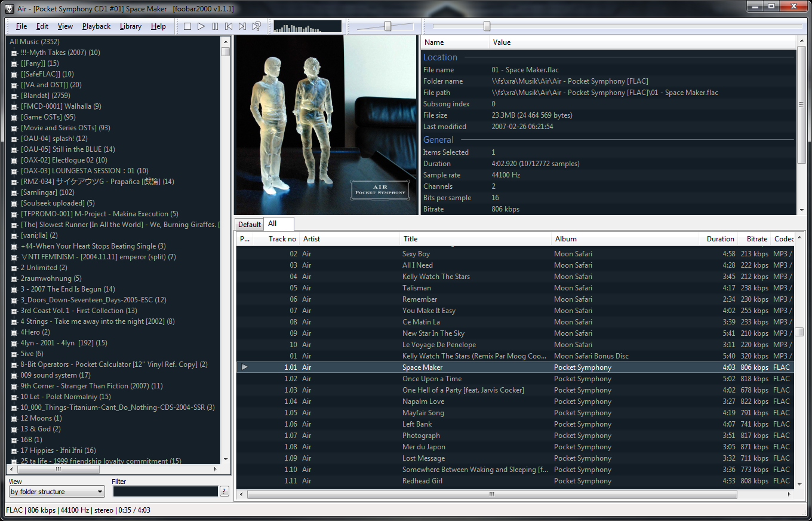Select the track 'Sexy Boy'
812x521 pixels.
pos(515,254)
